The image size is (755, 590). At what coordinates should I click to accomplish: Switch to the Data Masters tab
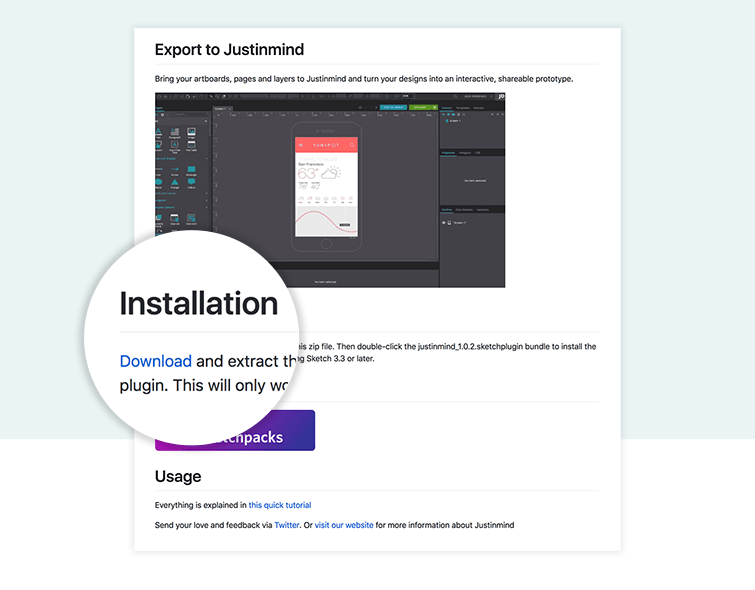464,209
